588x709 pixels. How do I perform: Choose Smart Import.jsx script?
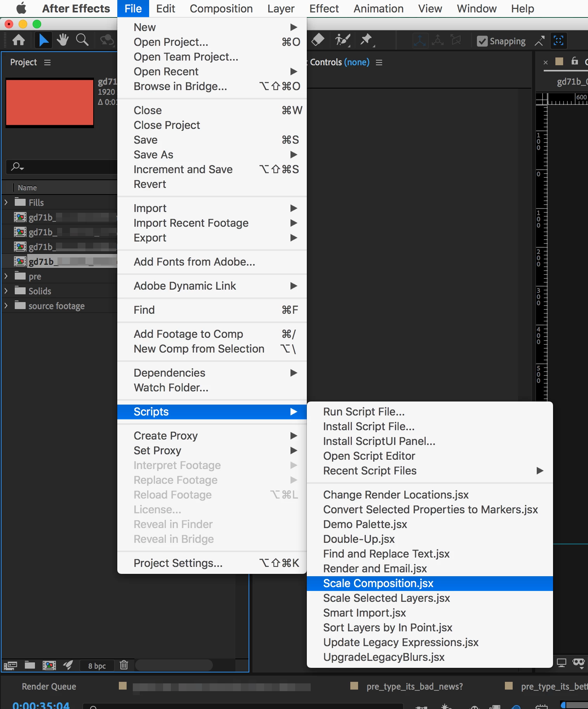coord(430,613)
